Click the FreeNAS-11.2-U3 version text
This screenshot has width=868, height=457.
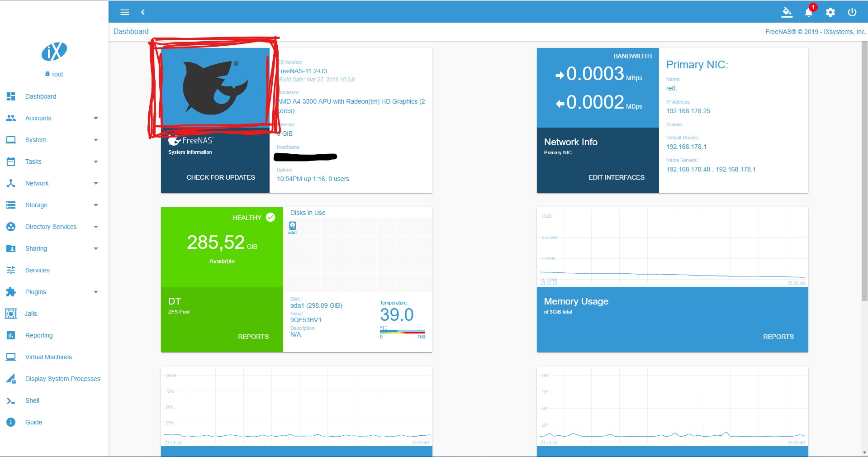(302, 71)
